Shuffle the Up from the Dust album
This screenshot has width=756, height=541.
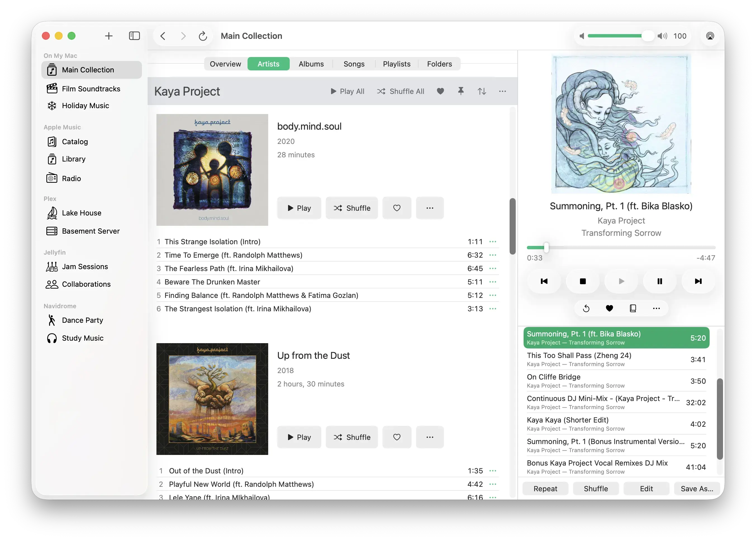point(352,437)
